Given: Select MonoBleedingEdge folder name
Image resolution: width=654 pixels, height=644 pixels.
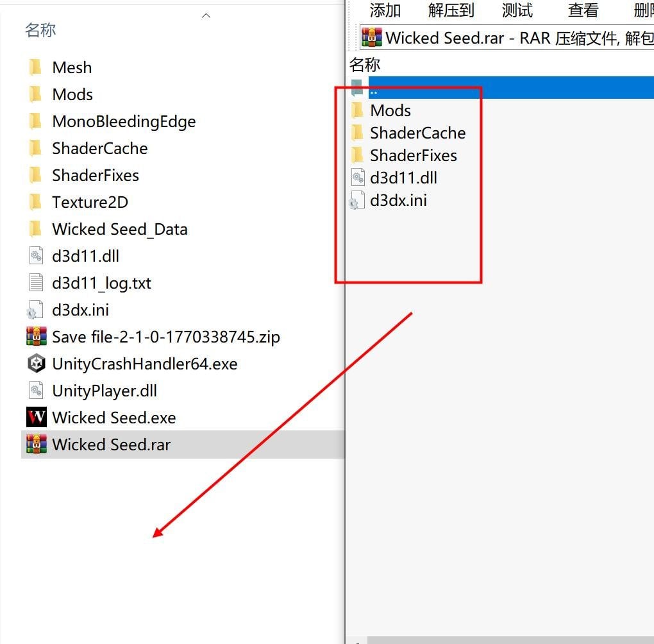Looking at the screenshot, I should click(124, 121).
